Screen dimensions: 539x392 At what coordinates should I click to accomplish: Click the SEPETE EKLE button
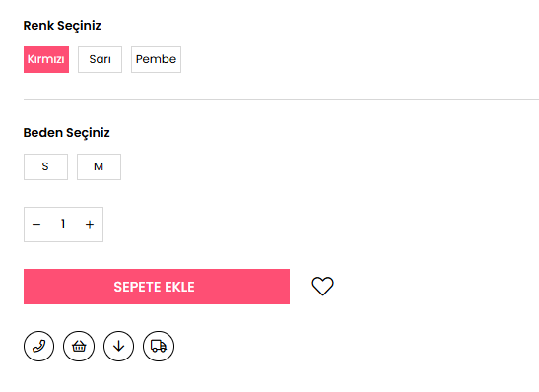[157, 287]
